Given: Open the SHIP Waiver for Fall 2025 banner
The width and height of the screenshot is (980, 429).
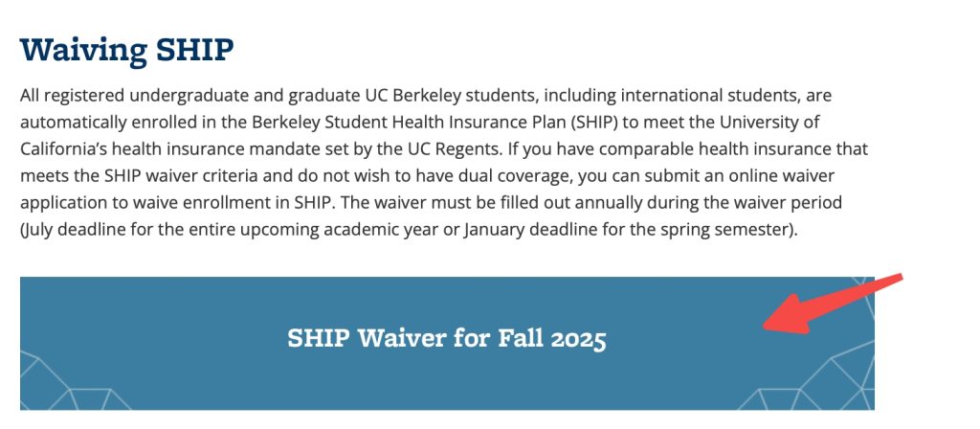Looking at the screenshot, I should (x=447, y=344).
